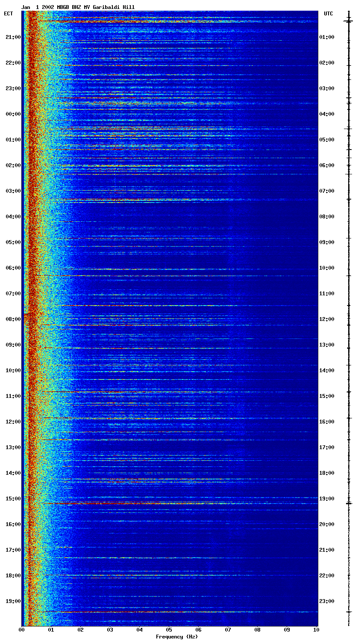Select the 10:00 label on the ECT axis

[x=13, y=370]
